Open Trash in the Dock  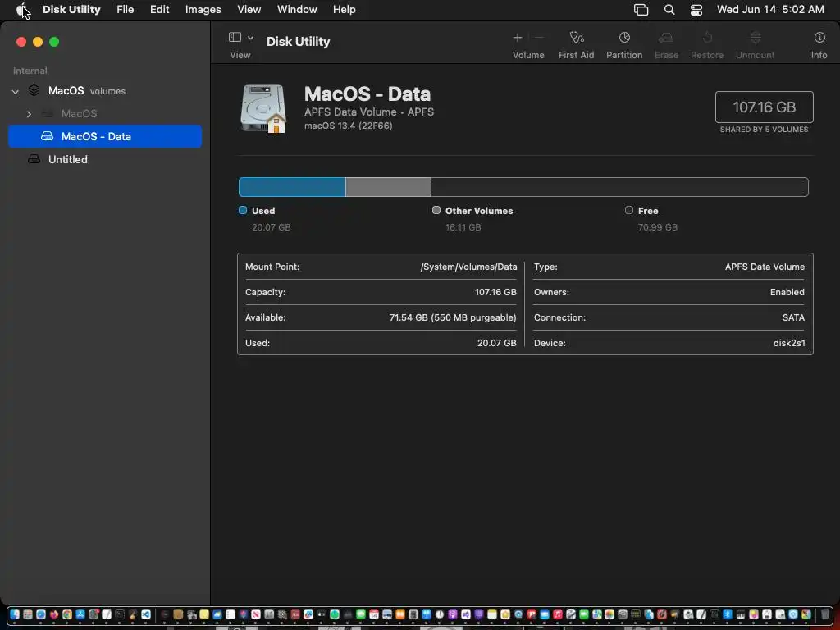coord(825,614)
